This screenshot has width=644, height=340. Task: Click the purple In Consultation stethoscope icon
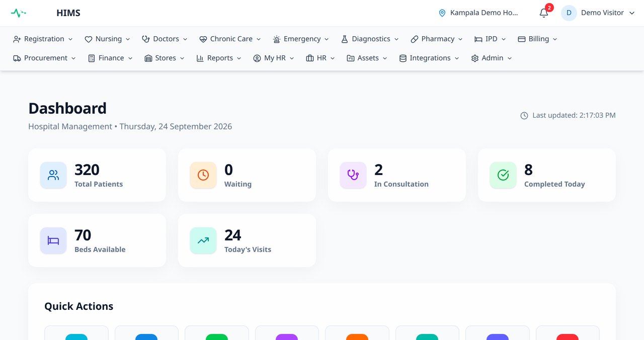(353, 175)
